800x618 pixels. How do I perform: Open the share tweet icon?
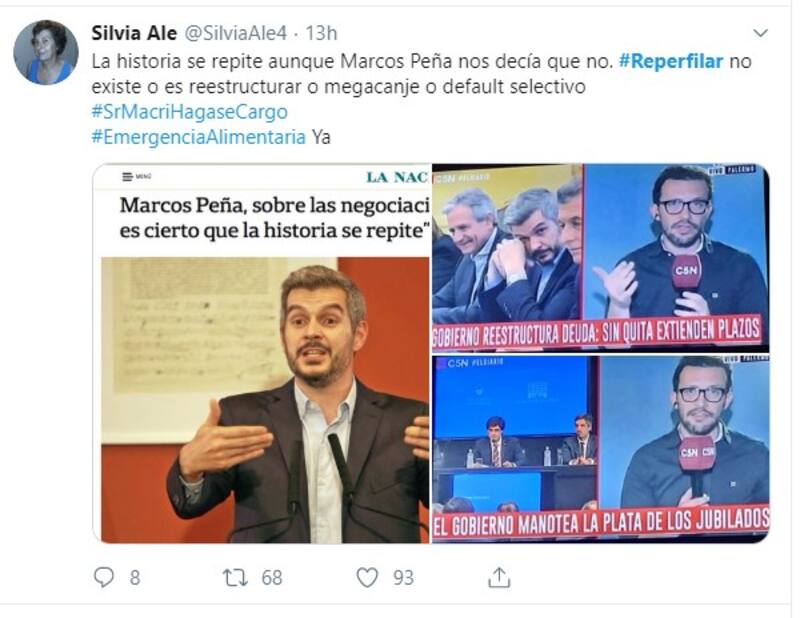(499, 577)
